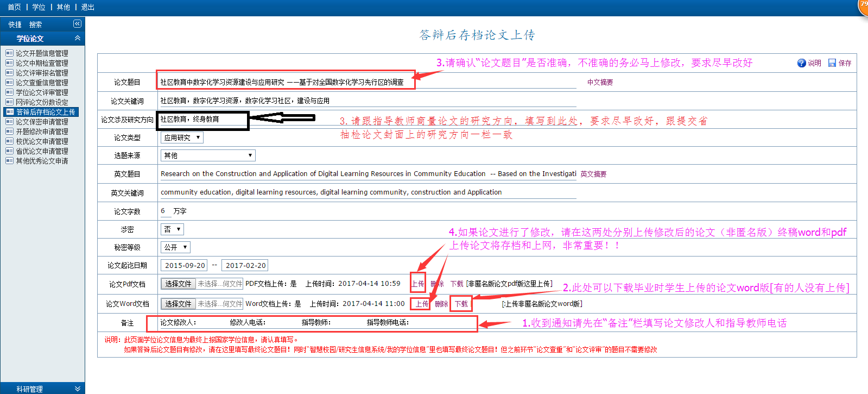Click the thesis start date field 2015-09-20
This screenshot has width=868, height=394.
pos(185,265)
